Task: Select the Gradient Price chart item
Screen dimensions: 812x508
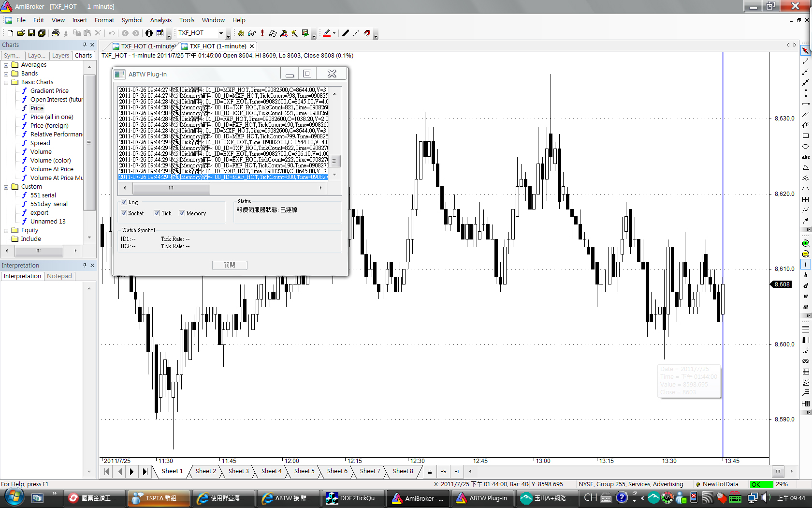Action: (49, 91)
